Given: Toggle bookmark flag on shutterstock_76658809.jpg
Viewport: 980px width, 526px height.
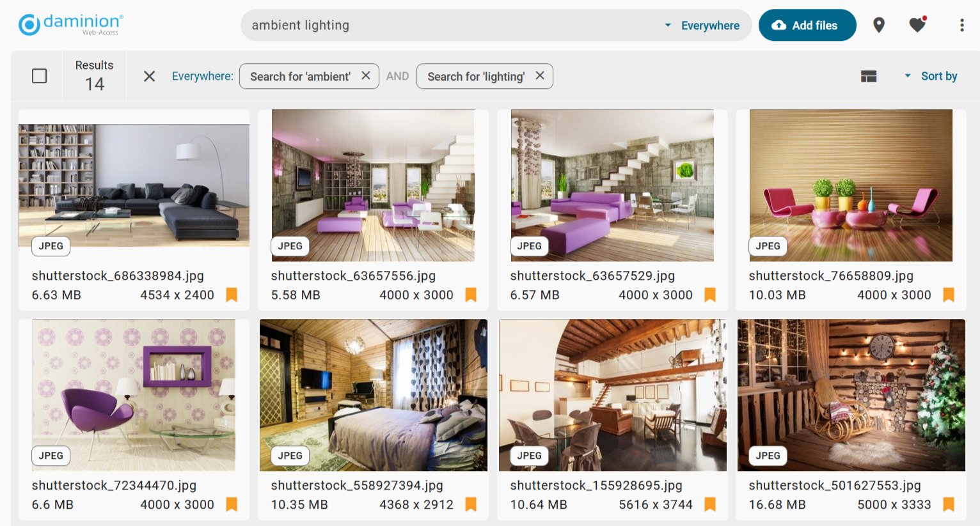Looking at the screenshot, I should click(949, 295).
